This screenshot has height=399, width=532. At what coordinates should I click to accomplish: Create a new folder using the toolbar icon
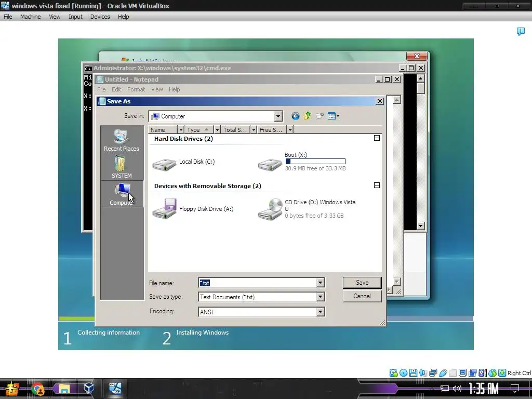tap(320, 116)
